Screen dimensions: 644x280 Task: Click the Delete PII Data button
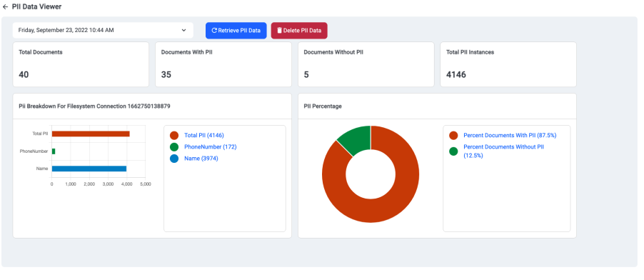click(299, 31)
